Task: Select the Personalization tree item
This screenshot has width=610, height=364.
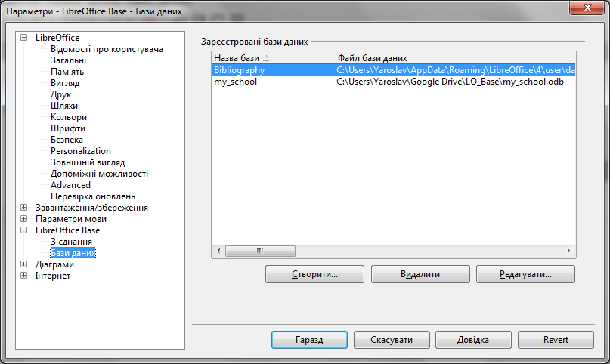Action: point(81,151)
